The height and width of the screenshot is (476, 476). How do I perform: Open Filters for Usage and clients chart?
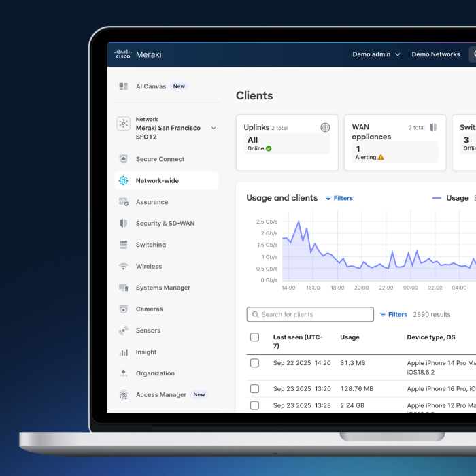(x=339, y=198)
